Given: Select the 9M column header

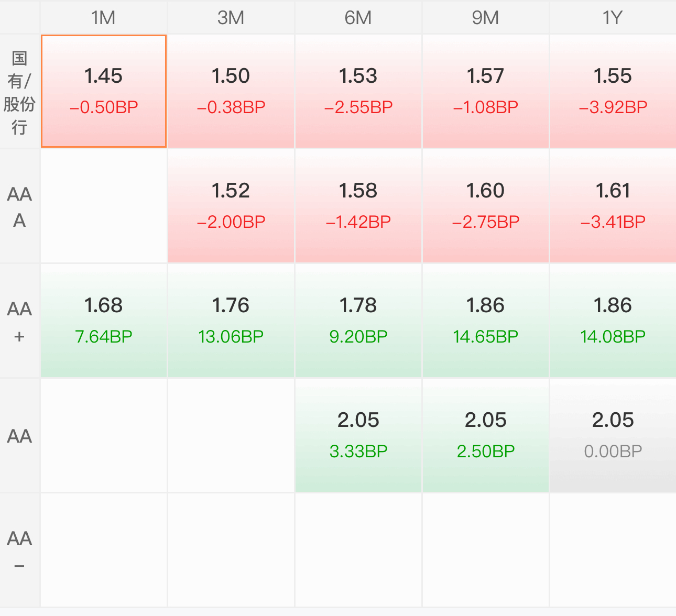Looking at the screenshot, I should pyautogui.click(x=486, y=18).
